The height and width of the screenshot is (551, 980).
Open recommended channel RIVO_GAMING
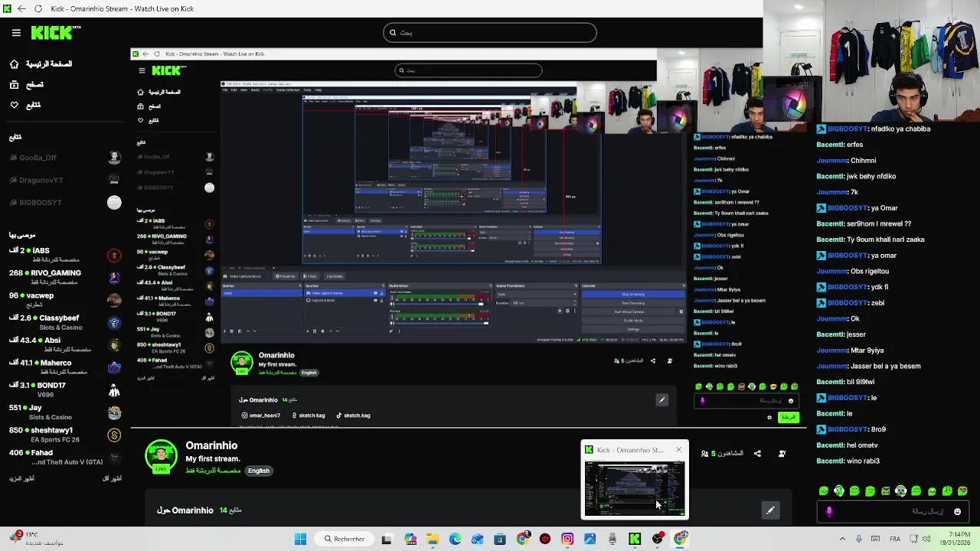tap(65, 276)
